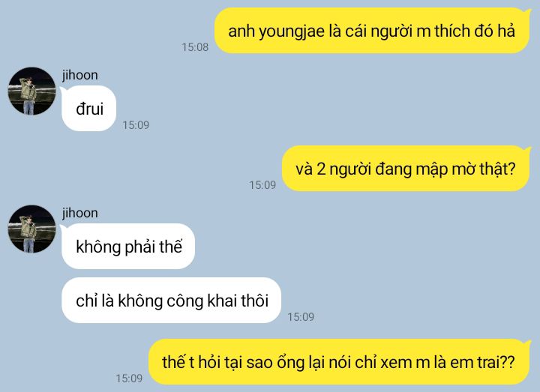Click the jihoon name above 'đrui'

[x=80, y=75]
